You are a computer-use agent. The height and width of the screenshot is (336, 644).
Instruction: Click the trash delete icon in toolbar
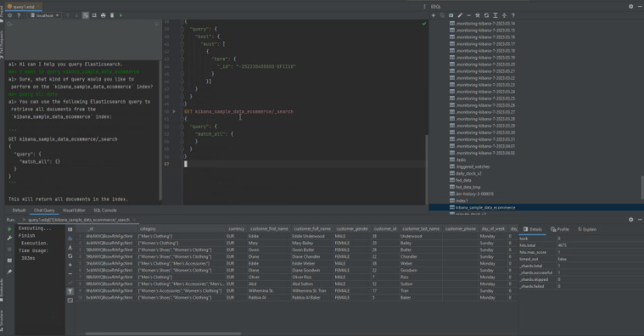click(x=113, y=15)
